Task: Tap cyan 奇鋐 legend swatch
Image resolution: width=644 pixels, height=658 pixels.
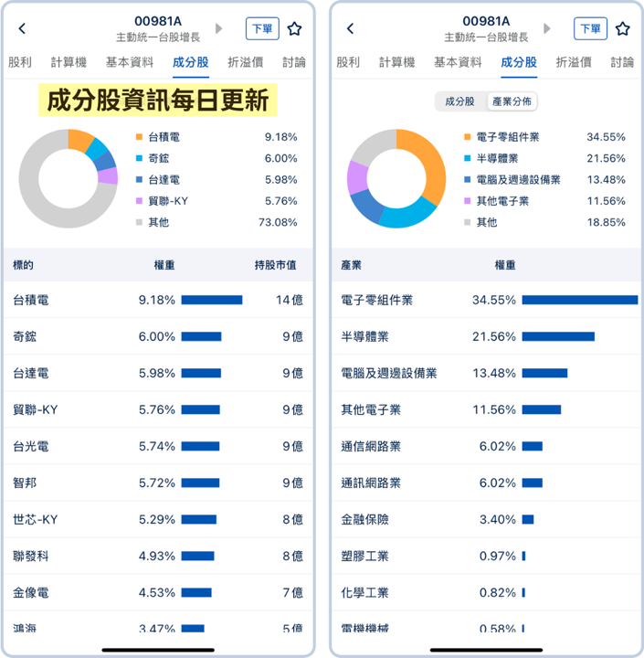Action: pos(139,158)
